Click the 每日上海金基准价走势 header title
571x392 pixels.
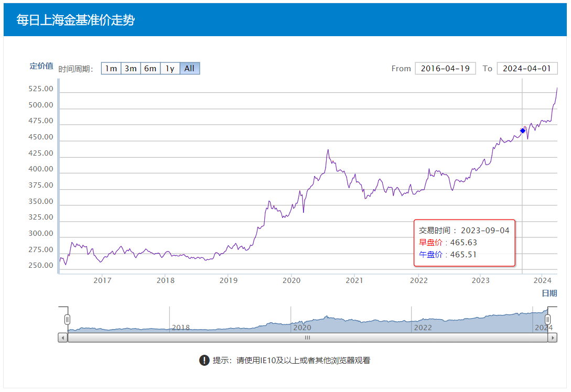coord(76,20)
